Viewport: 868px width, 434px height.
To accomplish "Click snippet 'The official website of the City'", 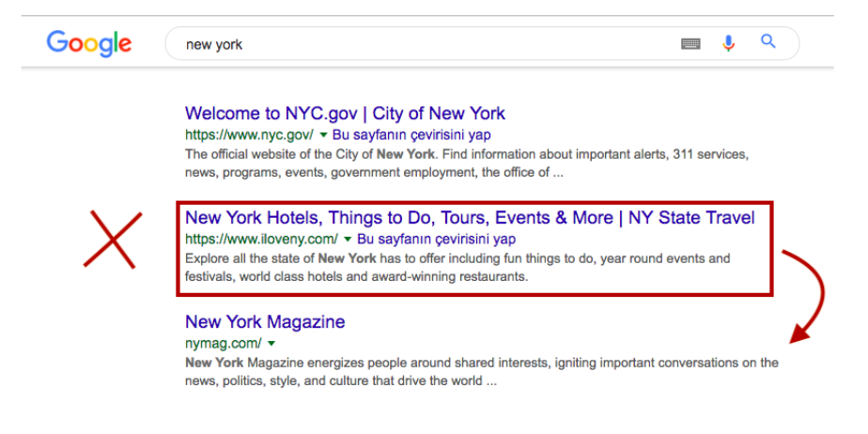I will pyautogui.click(x=467, y=163).
